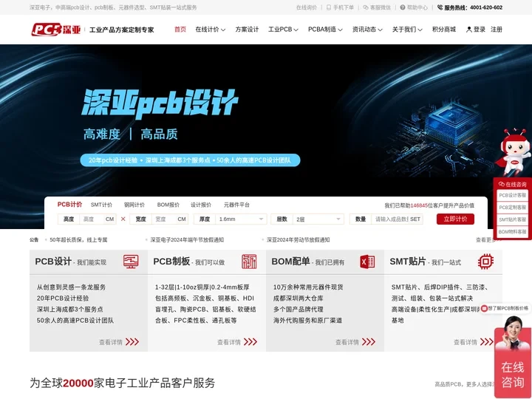Switch to the SMT计价 tab
Screen dimensions: 532x399
pos(101,205)
